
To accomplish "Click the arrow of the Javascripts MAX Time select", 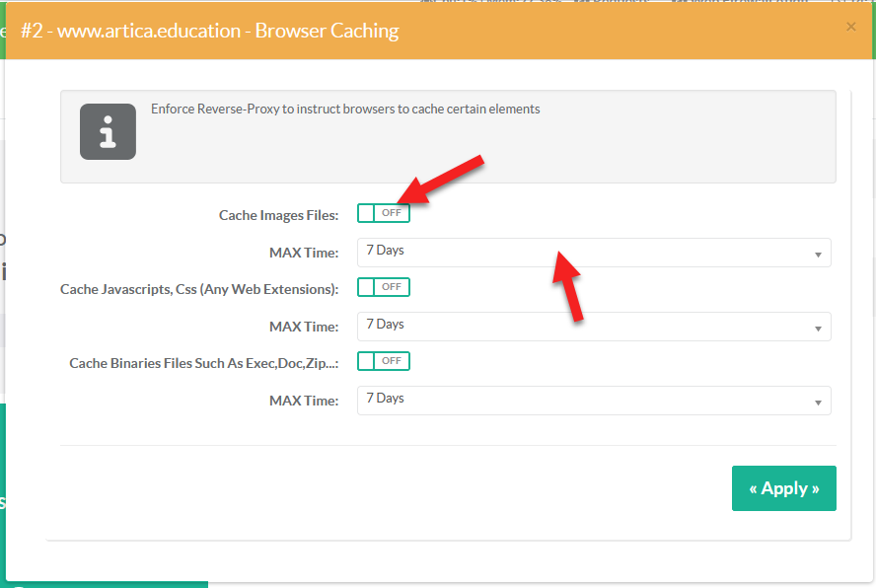I will (x=818, y=329).
